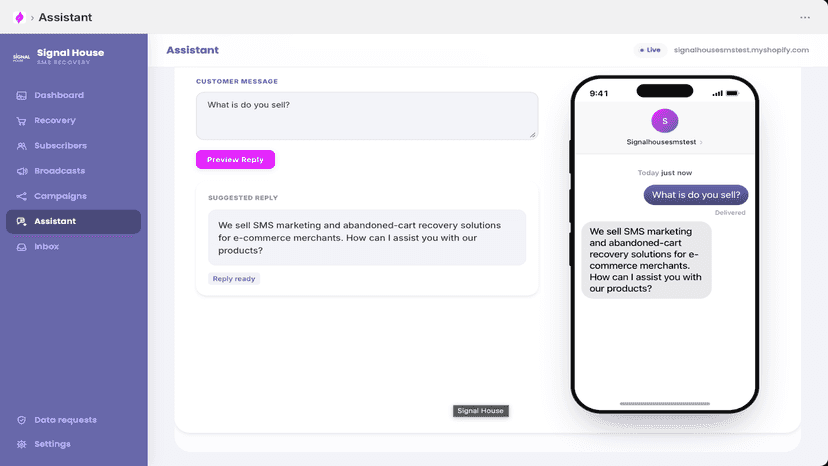
Task: Open the Campaigns label
Action: pyautogui.click(x=61, y=196)
